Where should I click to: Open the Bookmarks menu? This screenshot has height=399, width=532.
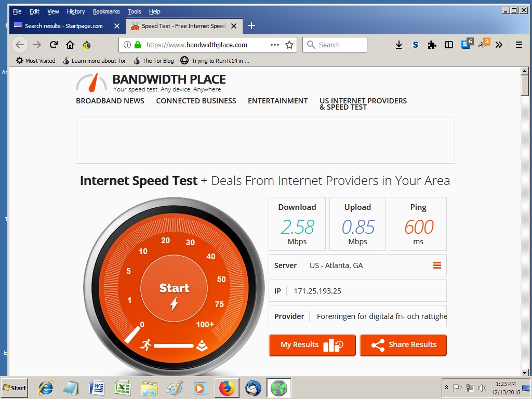[x=106, y=11]
